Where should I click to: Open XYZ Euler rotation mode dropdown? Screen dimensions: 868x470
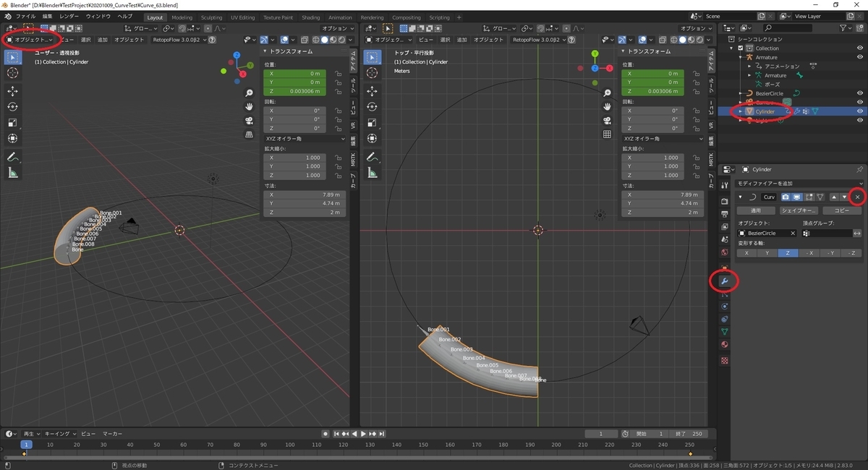point(304,138)
